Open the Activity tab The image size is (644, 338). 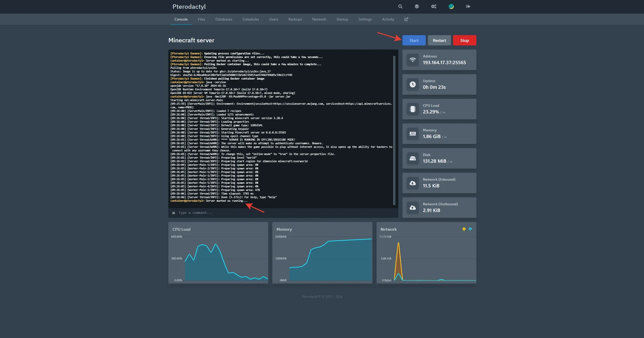pyautogui.click(x=388, y=19)
